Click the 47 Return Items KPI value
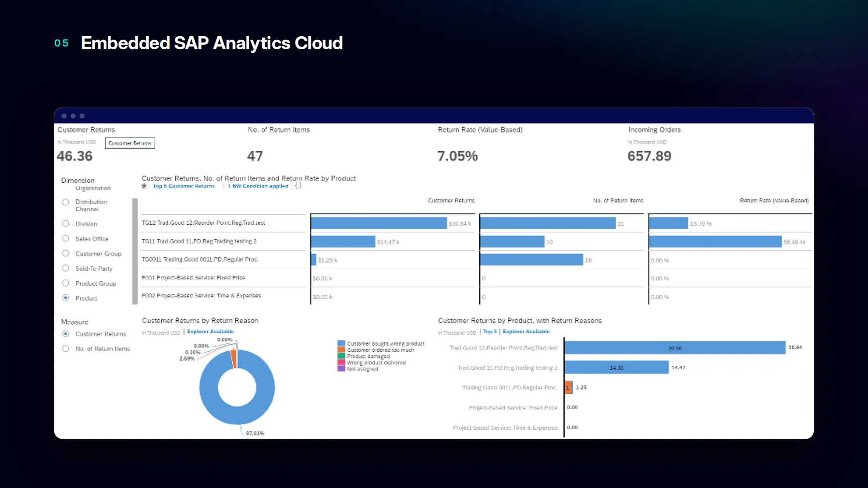Screen dimensions: 868x488 (255, 156)
